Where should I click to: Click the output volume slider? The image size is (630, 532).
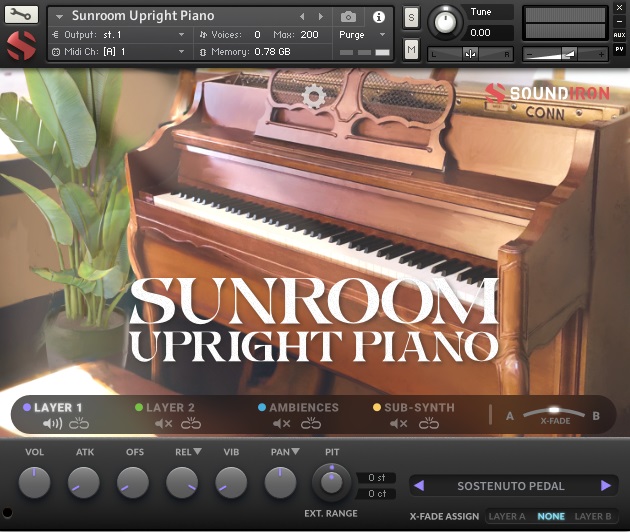pyautogui.click(x=566, y=54)
